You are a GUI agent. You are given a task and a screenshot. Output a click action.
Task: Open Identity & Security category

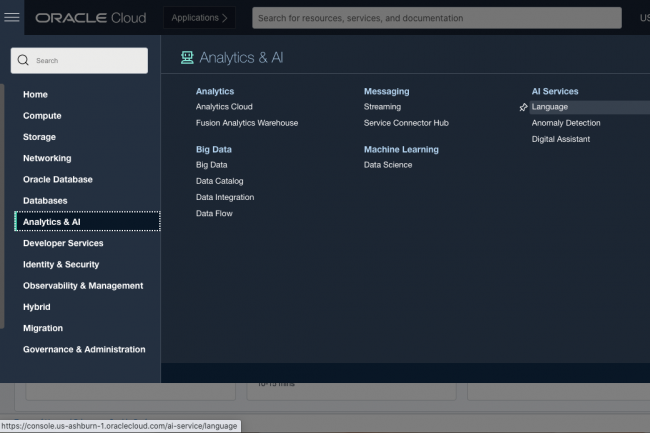tap(61, 264)
